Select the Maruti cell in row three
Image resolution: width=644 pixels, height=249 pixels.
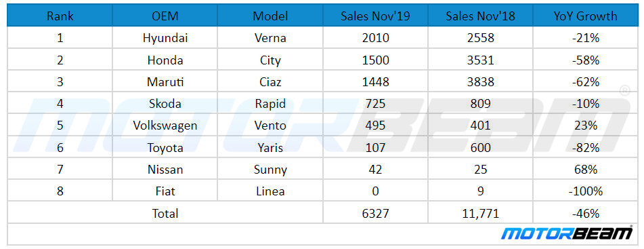pos(165,82)
